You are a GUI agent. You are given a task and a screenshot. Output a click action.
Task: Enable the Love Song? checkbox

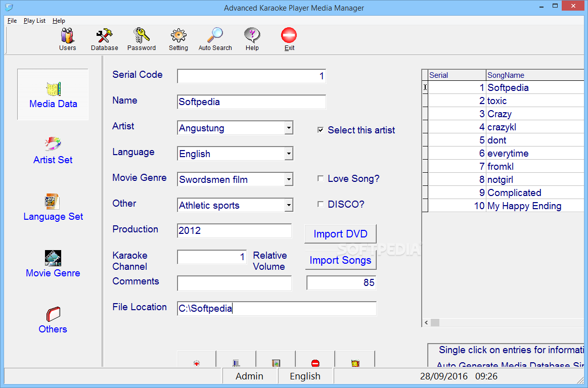pos(320,178)
